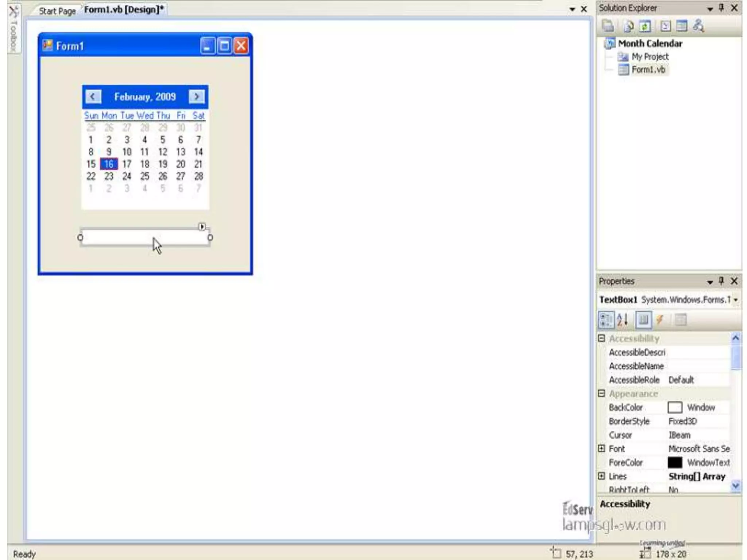Collapse the Appearance category
747x560 pixels.
(x=601, y=393)
